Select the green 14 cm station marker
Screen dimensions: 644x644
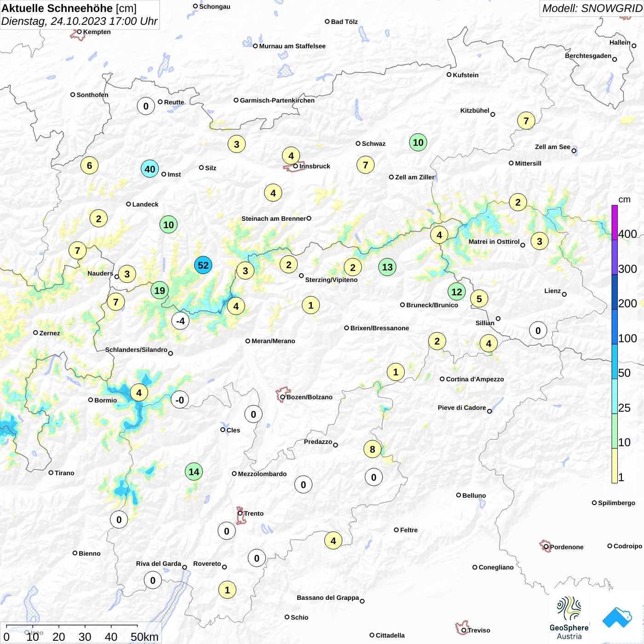pyautogui.click(x=194, y=471)
